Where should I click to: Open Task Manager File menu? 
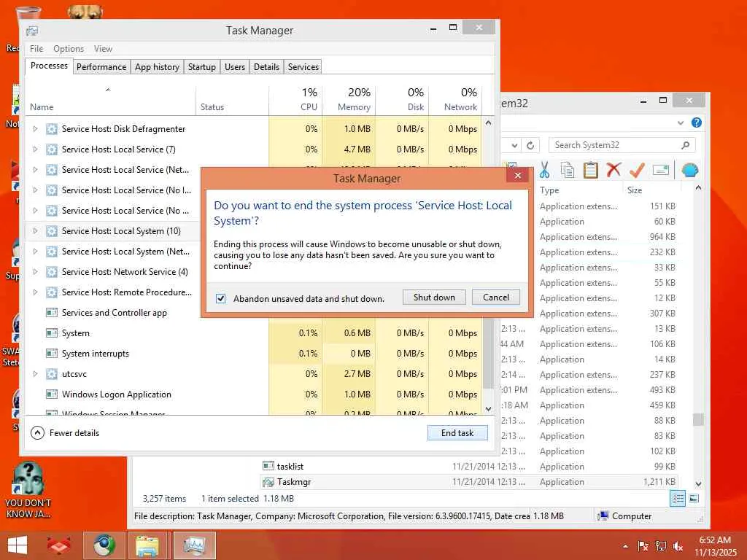[36, 49]
